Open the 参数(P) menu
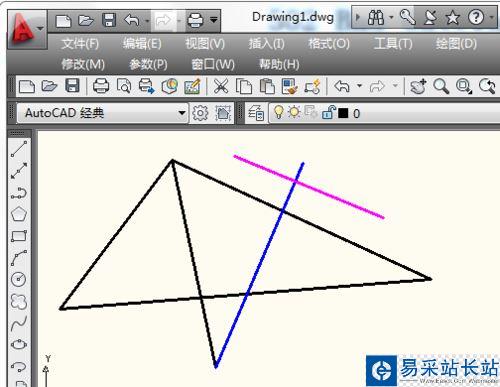 pos(148,64)
